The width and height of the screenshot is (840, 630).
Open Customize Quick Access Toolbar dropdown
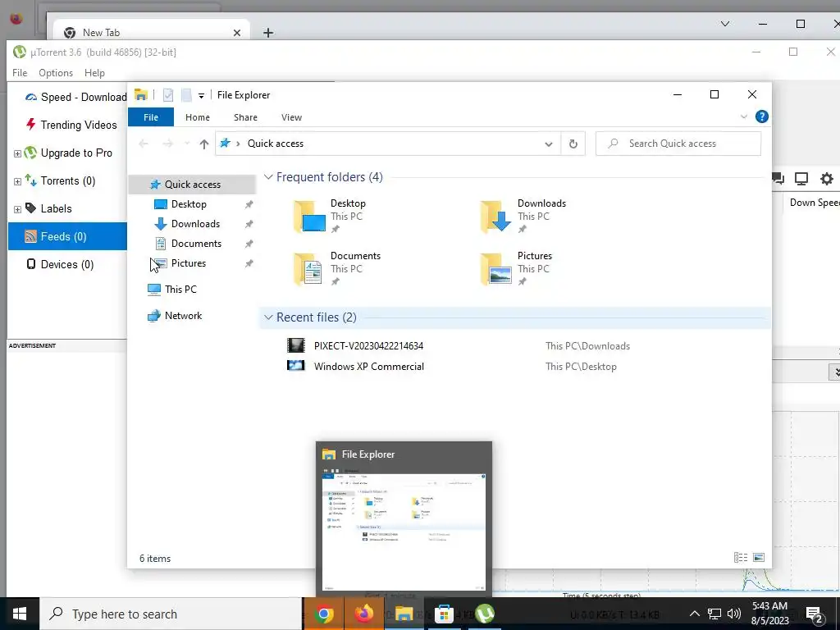[202, 96]
